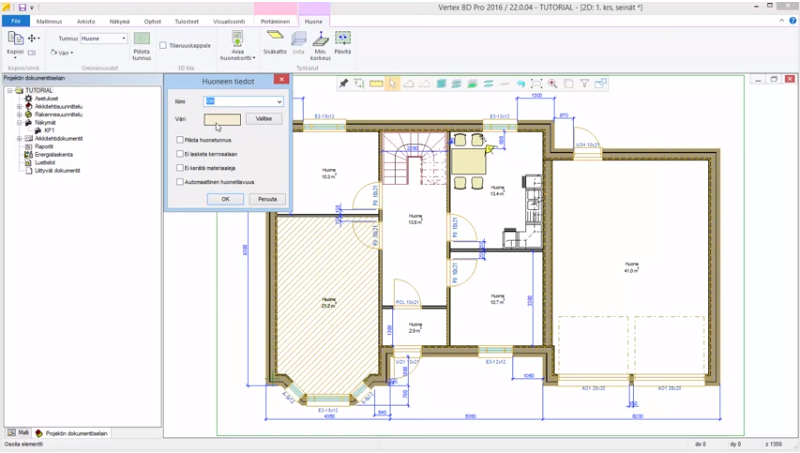Enable the Piilota huonetunnus checkbox

click(179, 140)
